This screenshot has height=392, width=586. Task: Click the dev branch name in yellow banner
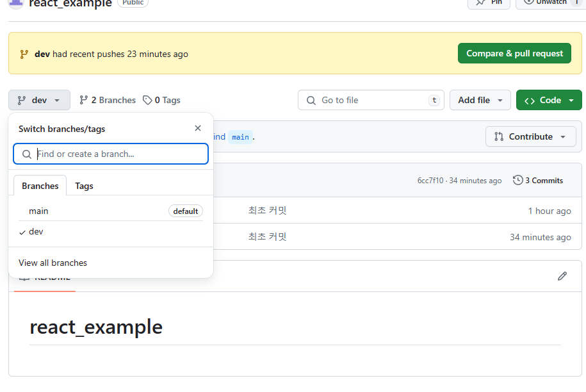(42, 54)
